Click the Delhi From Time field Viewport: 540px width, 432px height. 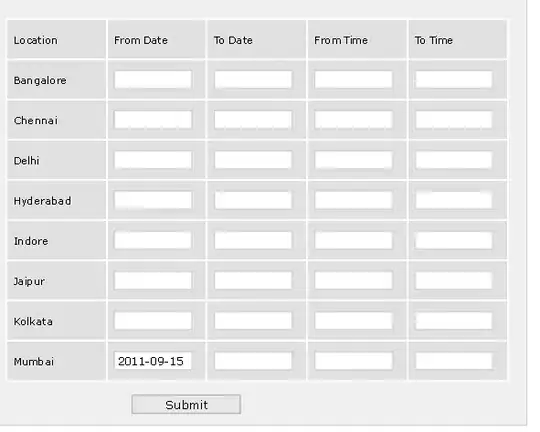coord(353,160)
